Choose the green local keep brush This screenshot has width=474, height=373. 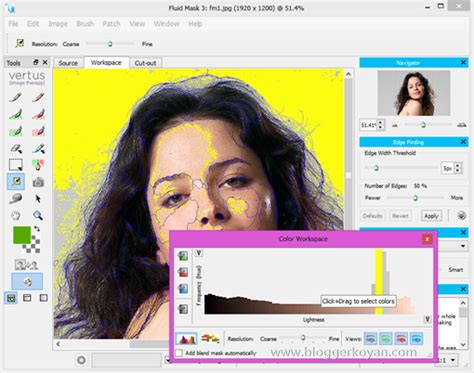[16, 114]
